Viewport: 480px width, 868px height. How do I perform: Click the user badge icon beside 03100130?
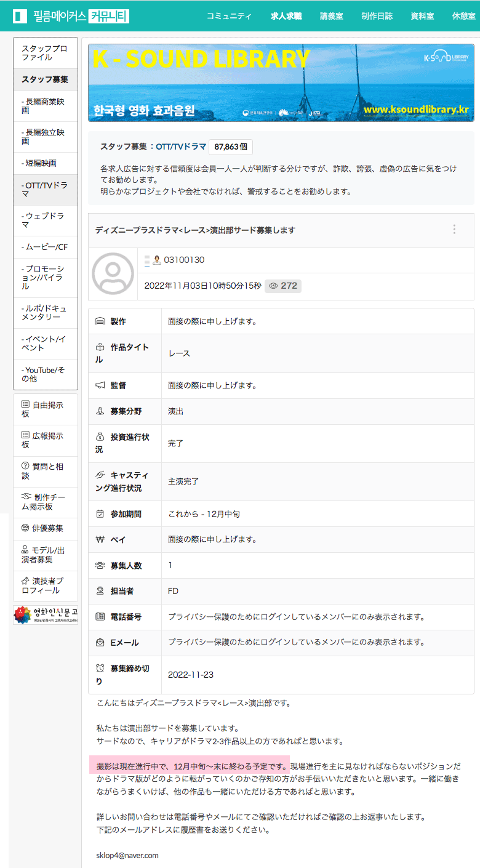pyautogui.click(x=156, y=260)
